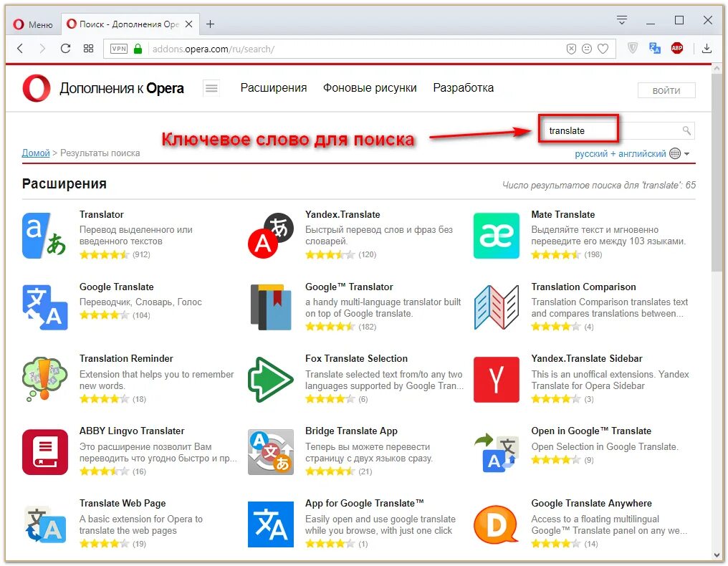Click Translator star rating (912)
Viewport: 728px width, 566px height.
tap(104, 254)
